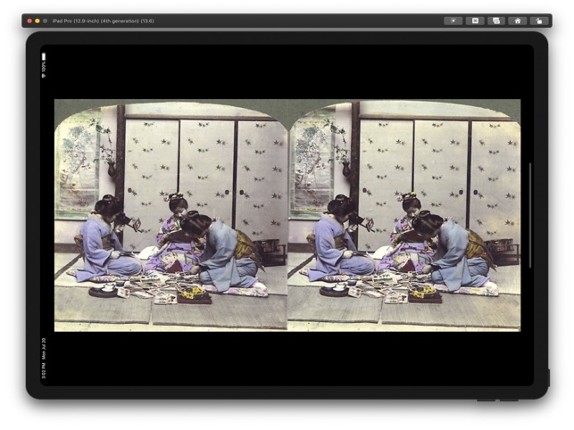The width and height of the screenshot is (574, 430).
Task: Tap the 3:02 PM time in status bar
Action: 44,371
